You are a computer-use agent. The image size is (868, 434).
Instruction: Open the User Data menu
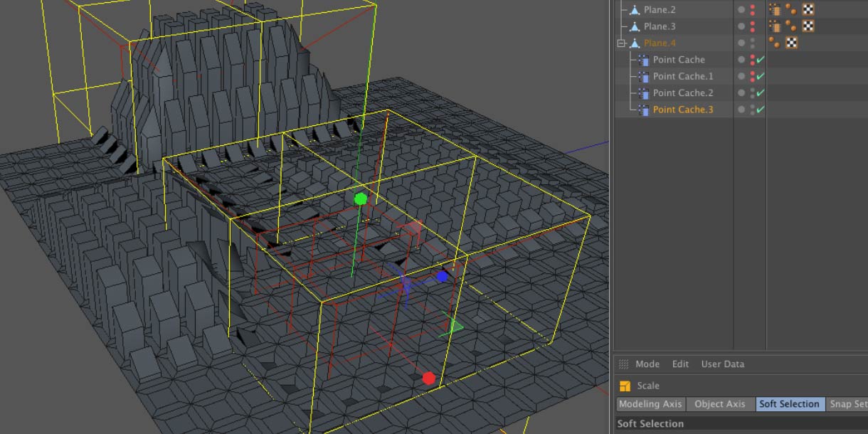(x=722, y=364)
